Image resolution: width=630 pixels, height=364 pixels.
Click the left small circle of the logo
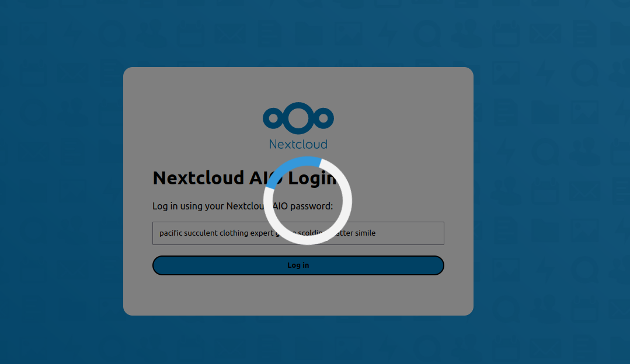click(272, 118)
